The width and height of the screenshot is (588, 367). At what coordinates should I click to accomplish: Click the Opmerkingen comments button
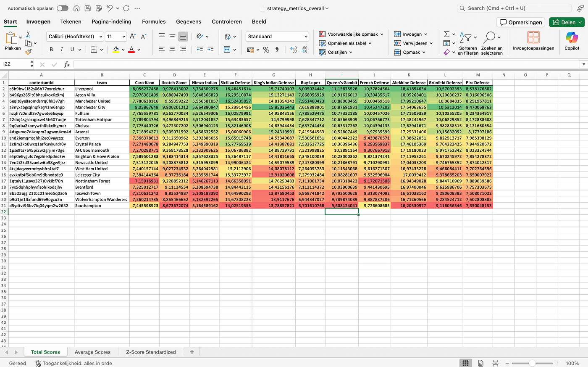pyautogui.click(x=521, y=22)
